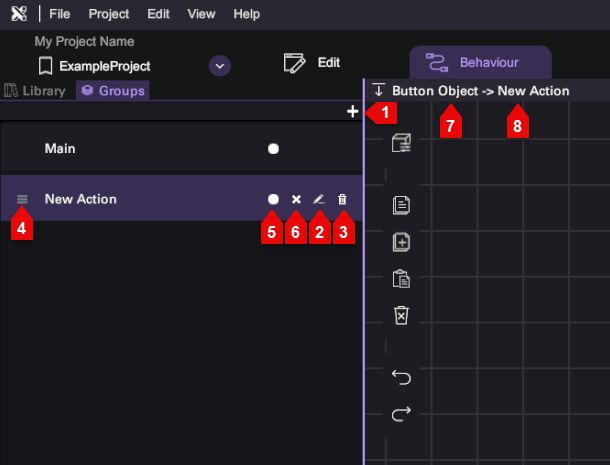Screen dimensions: 610x465
Task: Click the delete icon in canvas toolbar
Action: 401,315
